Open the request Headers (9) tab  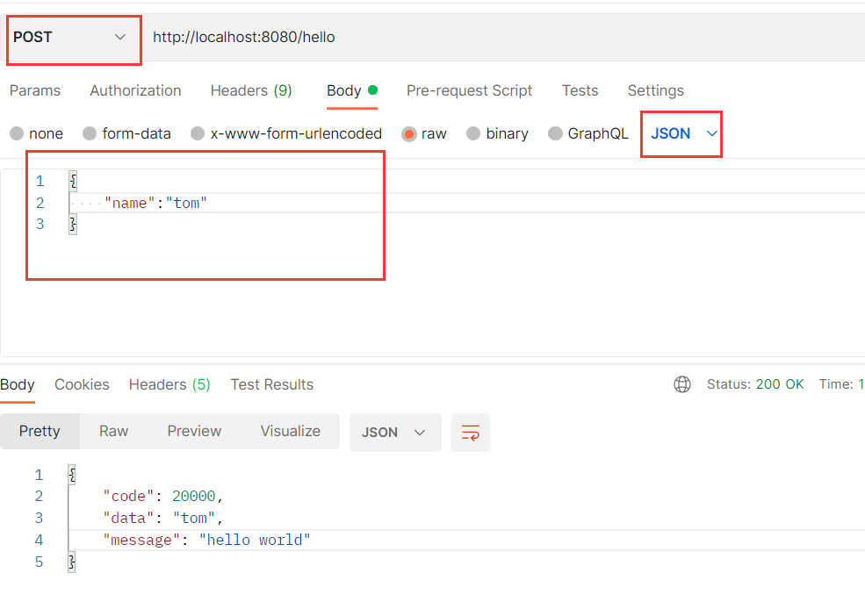point(251,90)
